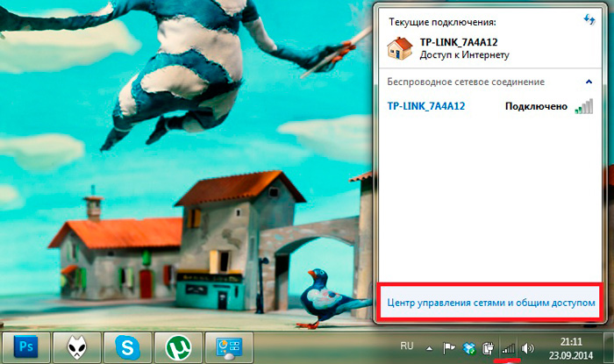The width and height of the screenshot is (614, 364).
Task: Open foobar2000 alien-head taskbar icon
Action: [x=77, y=346]
